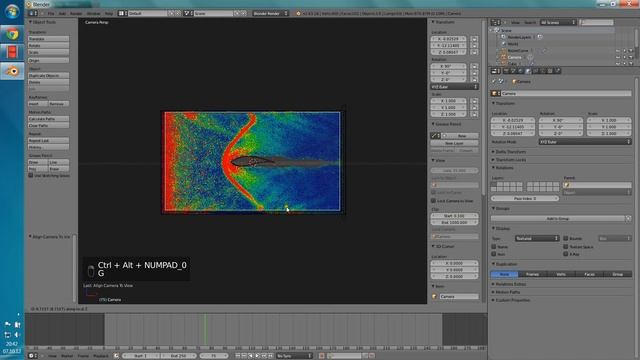The height and width of the screenshot is (360, 640).
Task: Open the Render menu
Action: tap(76, 13)
